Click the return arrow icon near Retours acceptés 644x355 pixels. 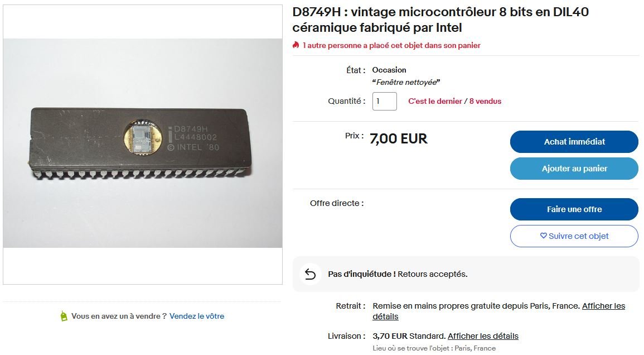(311, 274)
